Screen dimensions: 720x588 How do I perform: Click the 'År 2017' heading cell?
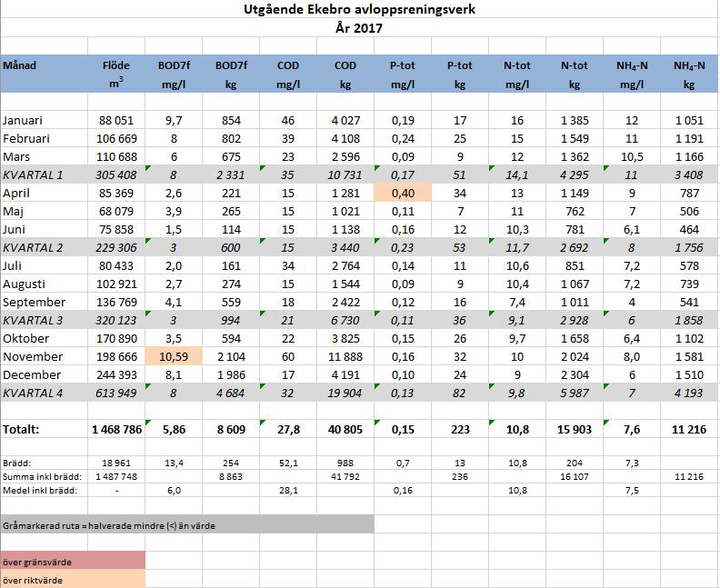[x=359, y=28]
